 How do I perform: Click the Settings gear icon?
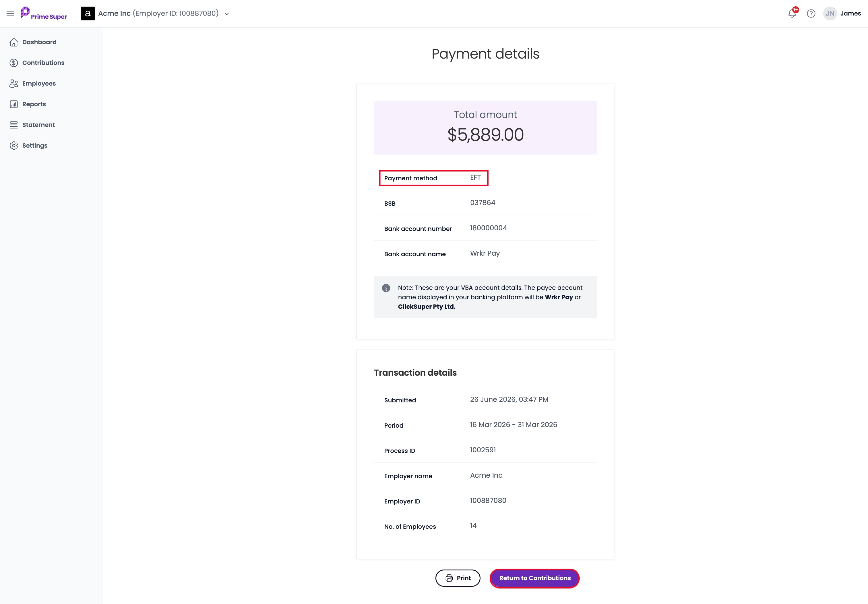pos(14,146)
